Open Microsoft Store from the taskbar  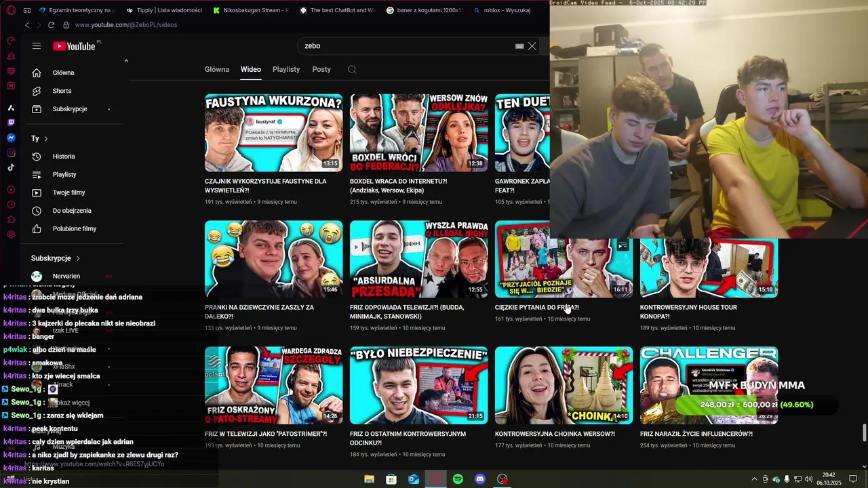(391, 479)
